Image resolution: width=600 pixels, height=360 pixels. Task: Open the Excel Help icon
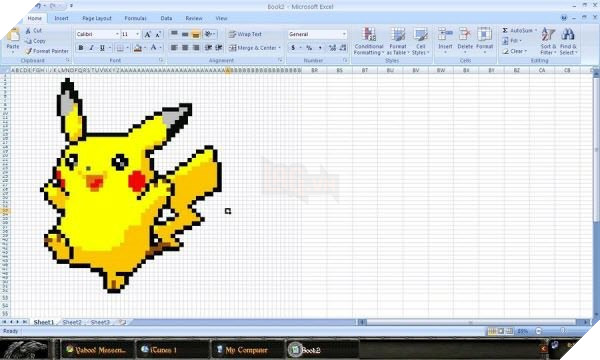coord(564,18)
